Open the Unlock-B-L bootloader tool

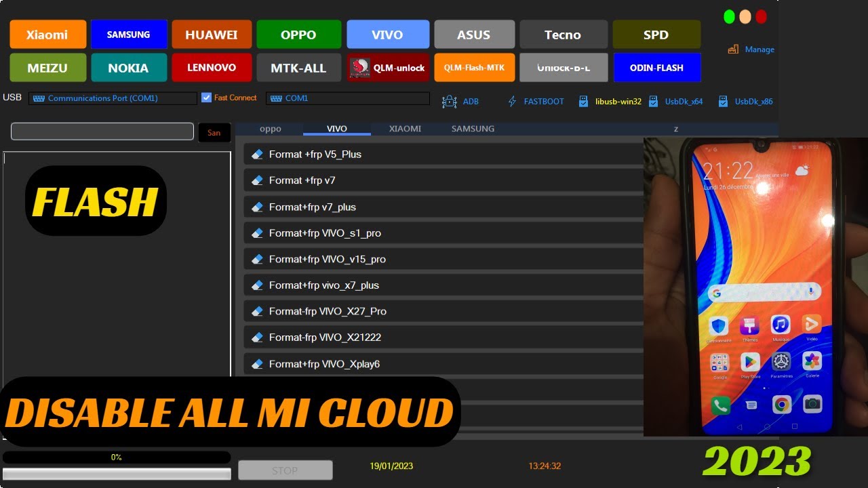564,68
